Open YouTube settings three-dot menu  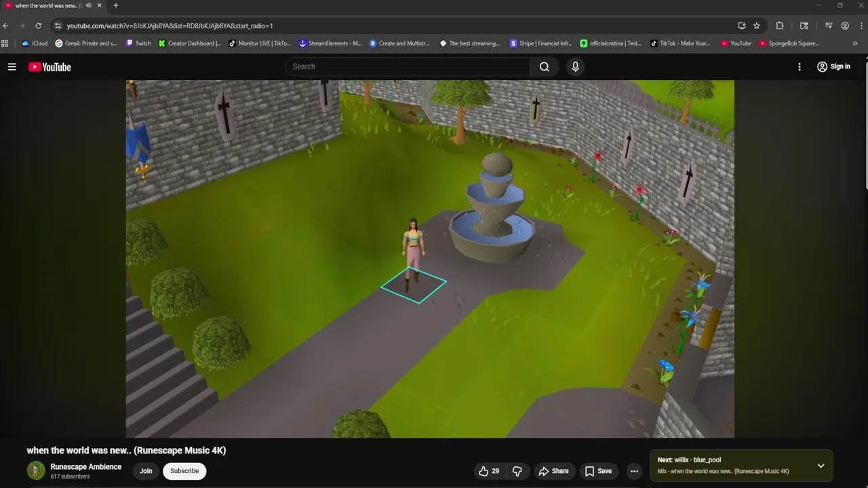point(800,66)
